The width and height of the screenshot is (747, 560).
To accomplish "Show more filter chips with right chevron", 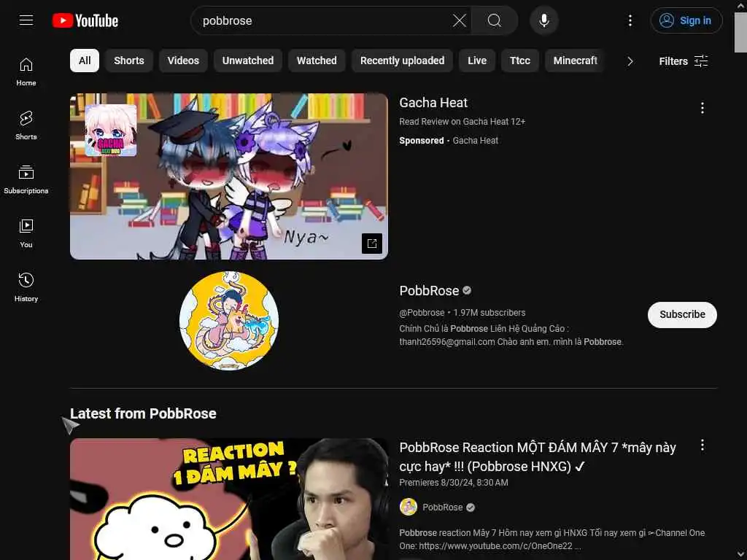I will pos(630,61).
